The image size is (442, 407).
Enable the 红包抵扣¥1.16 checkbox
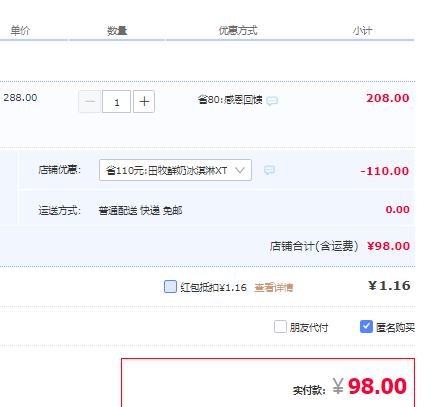(x=170, y=287)
